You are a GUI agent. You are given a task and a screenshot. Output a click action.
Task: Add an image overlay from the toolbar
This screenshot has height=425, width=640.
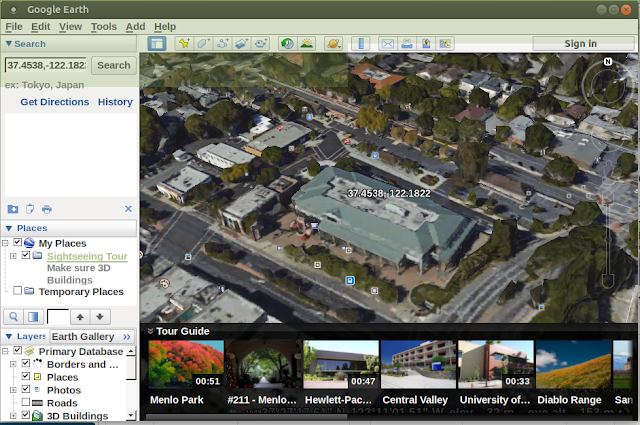pyautogui.click(x=242, y=43)
